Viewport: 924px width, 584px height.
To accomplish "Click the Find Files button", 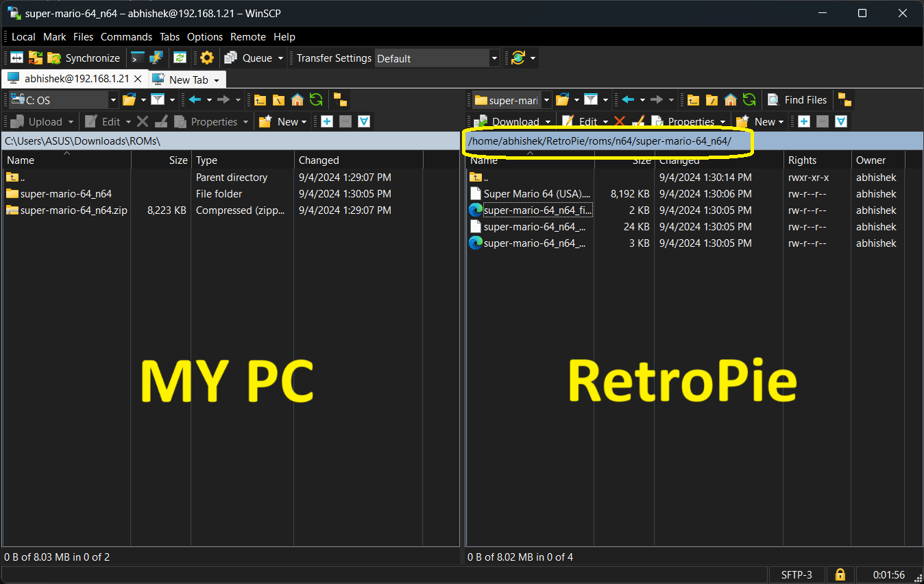I will click(797, 100).
